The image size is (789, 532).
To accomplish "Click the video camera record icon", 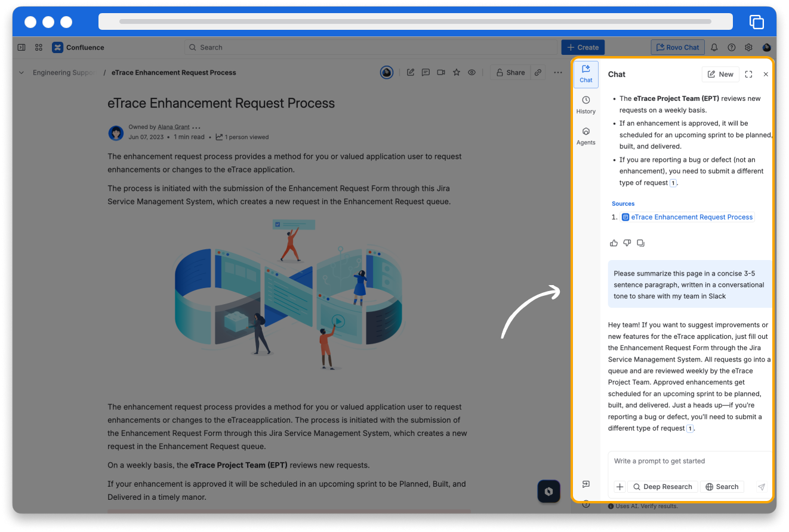I will pyautogui.click(x=441, y=72).
